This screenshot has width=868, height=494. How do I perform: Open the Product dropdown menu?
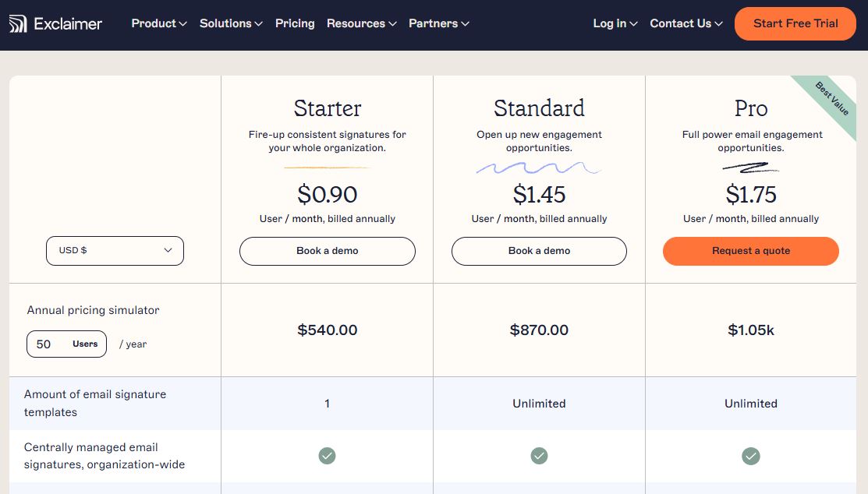click(x=159, y=23)
